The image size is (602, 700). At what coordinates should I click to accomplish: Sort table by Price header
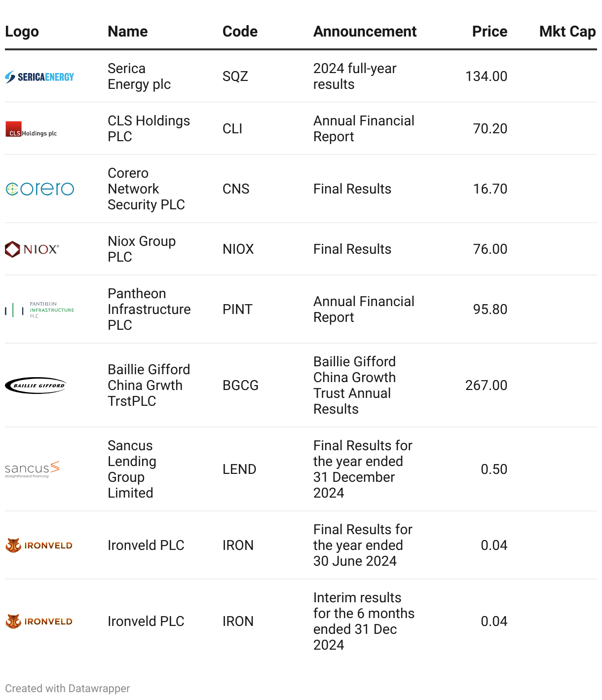(489, 32)
